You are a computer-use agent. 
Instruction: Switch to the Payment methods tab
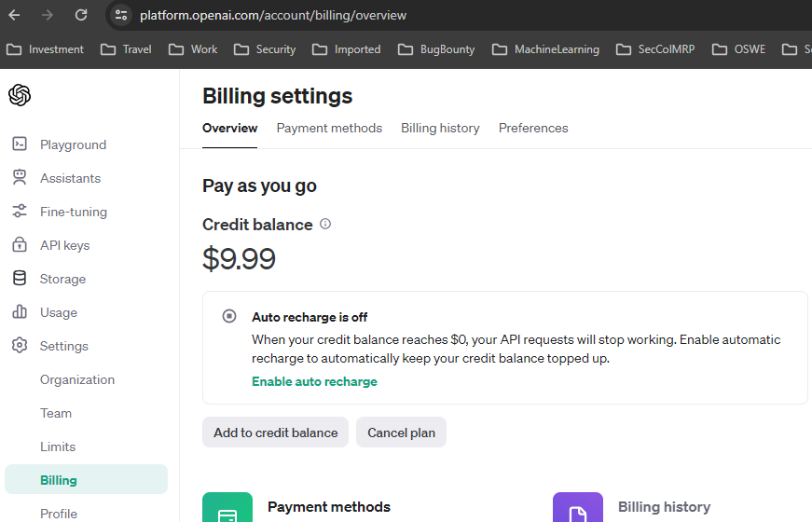pos(329,128)
